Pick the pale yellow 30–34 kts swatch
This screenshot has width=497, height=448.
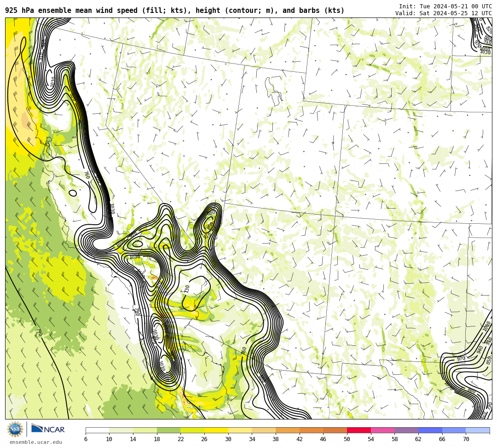pos(240,430)
